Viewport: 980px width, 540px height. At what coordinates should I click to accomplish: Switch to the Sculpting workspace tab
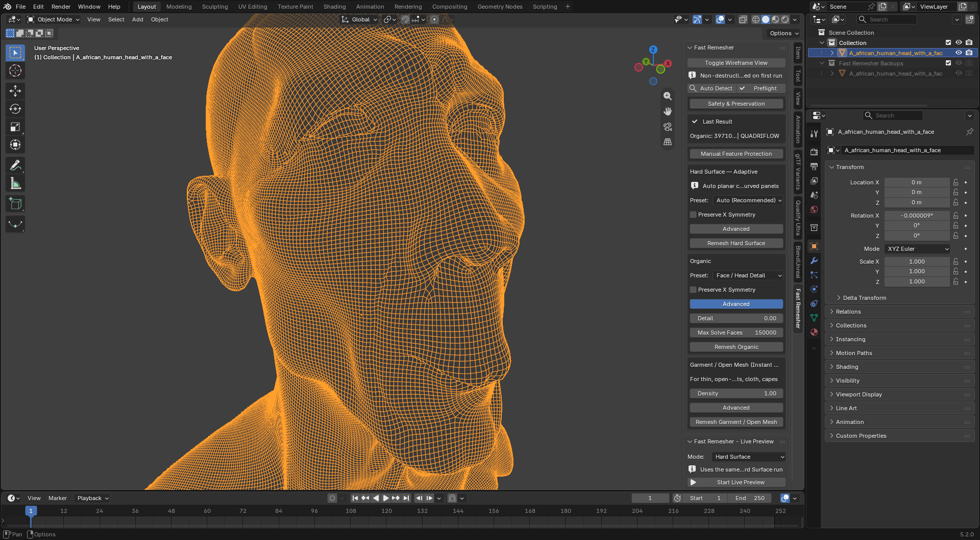pyautogui.click(x=215, y=7)
